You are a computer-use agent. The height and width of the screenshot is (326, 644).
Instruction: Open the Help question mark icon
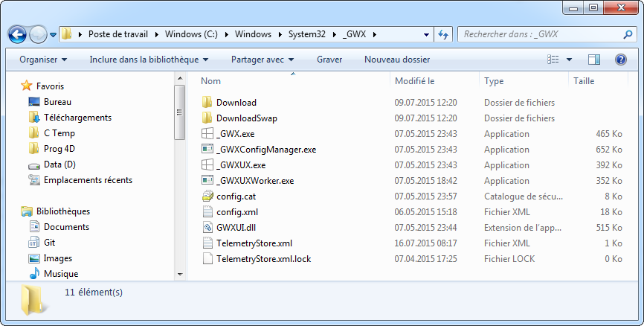click(x=620, y=60)
